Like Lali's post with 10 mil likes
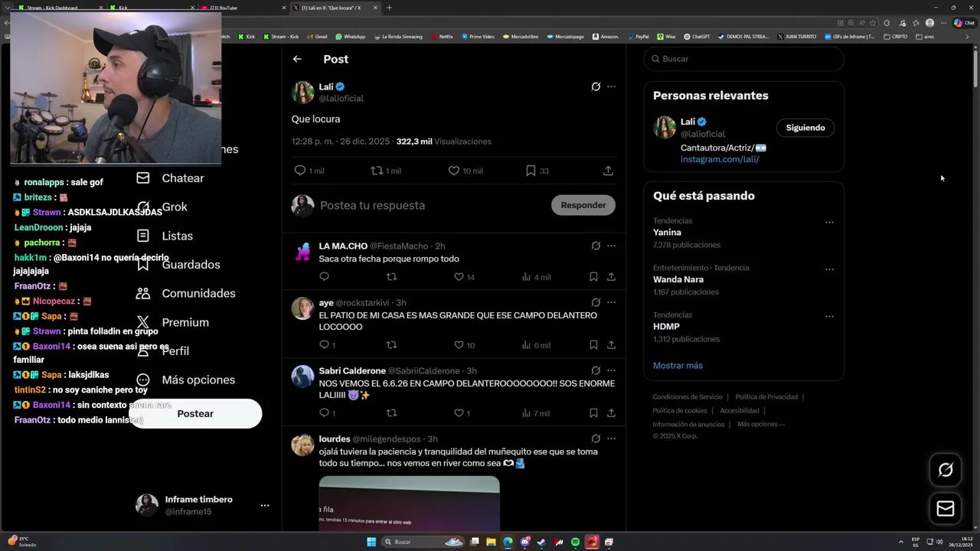 tap(465, 171)
